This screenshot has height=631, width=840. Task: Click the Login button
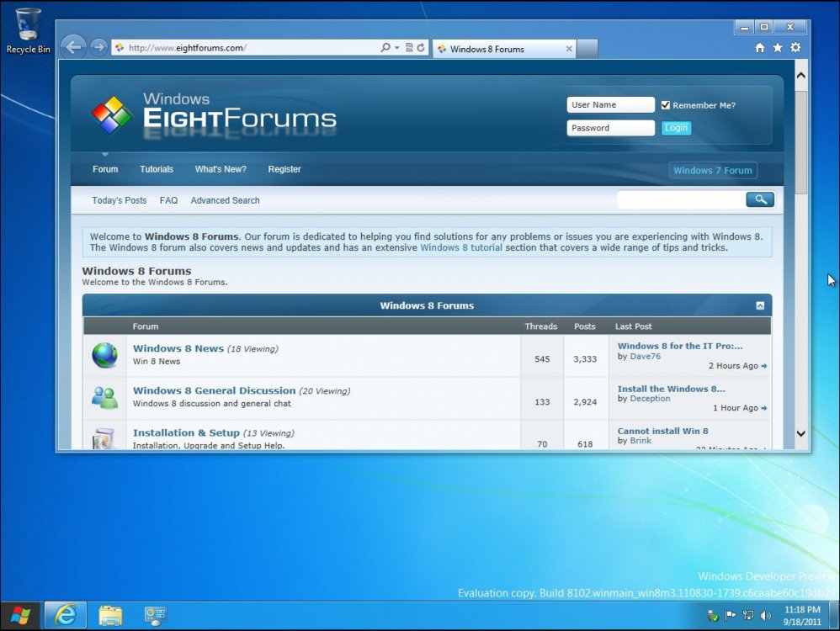pyautogui.click(x=676, y=128)
